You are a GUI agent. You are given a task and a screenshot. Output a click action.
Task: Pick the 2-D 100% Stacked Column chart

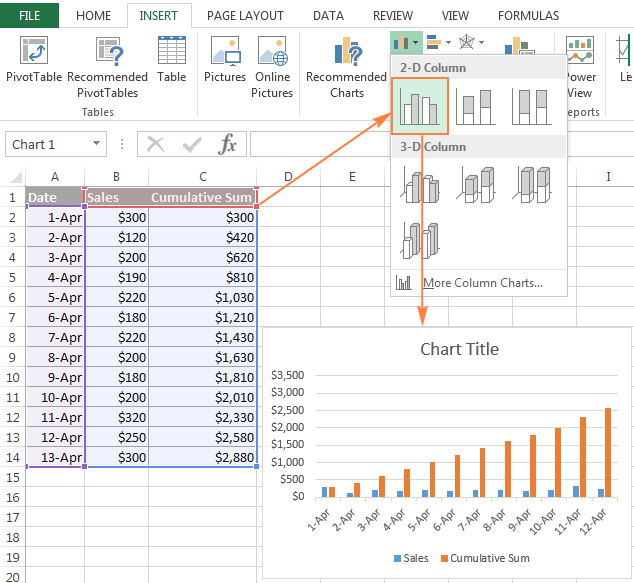click(x=530, y=106)
